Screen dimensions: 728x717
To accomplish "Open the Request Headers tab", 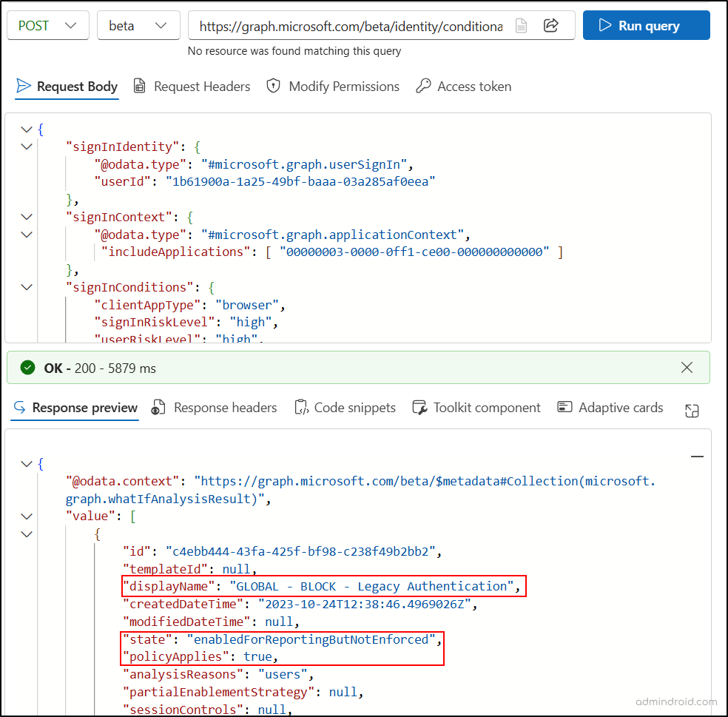I will tap(192, 87).
